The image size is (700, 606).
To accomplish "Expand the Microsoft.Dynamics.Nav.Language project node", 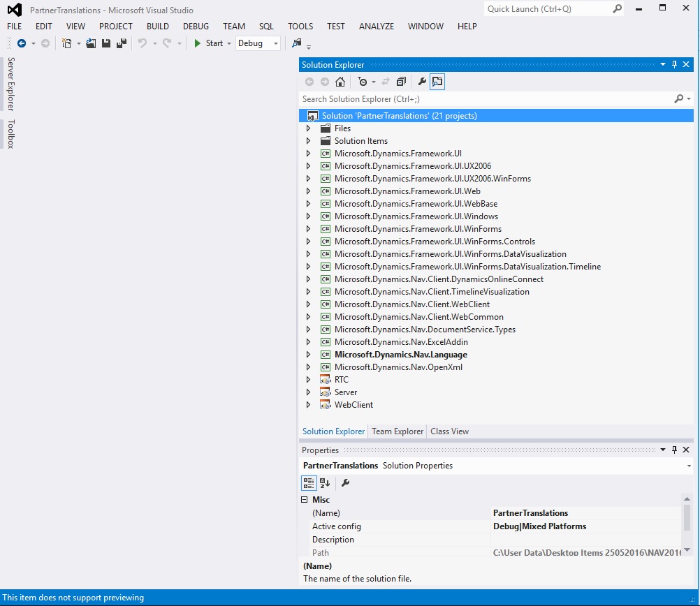I will [308, 355].
